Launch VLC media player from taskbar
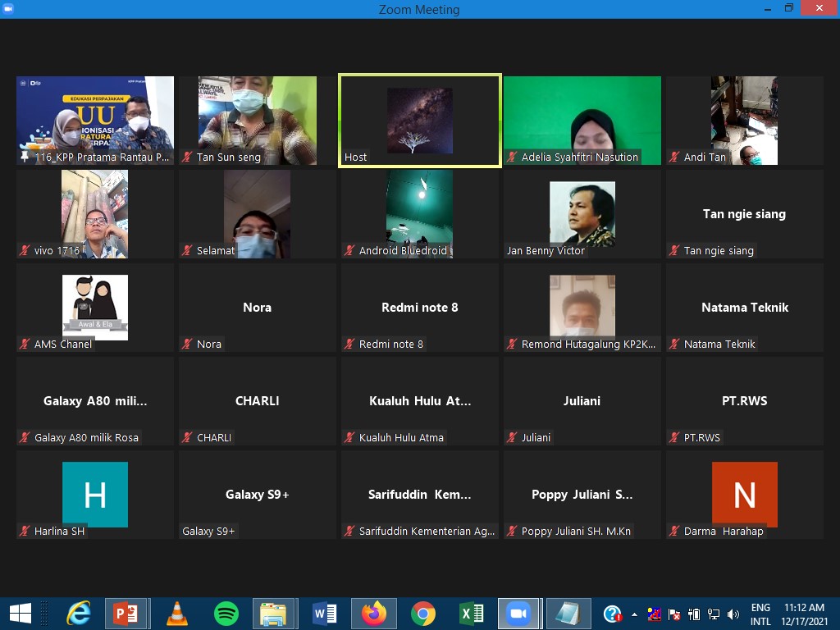 [x=176, y=614]
